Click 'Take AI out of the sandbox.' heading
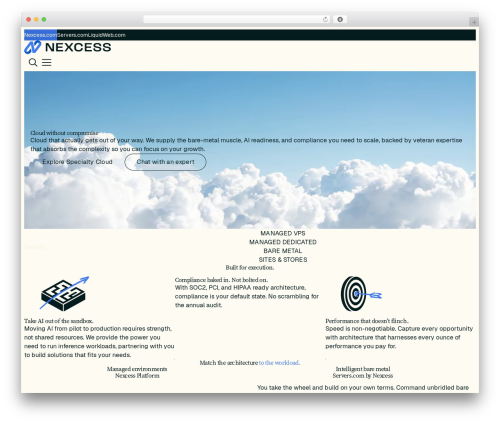This screenshot has height=423, width=500. [59, 321]
